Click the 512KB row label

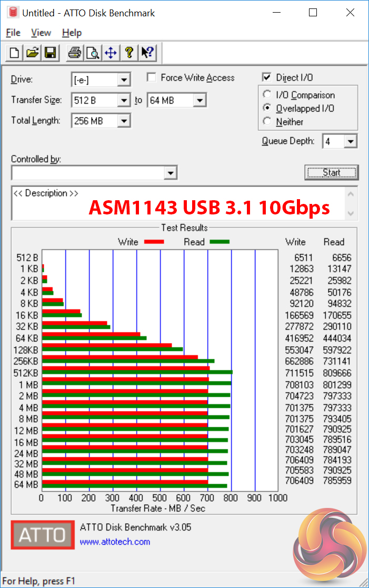(26, 373)
